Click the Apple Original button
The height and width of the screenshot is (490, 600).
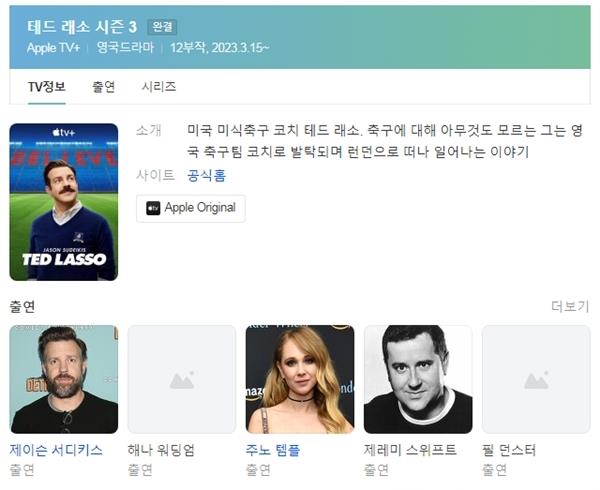coord(191,208)
